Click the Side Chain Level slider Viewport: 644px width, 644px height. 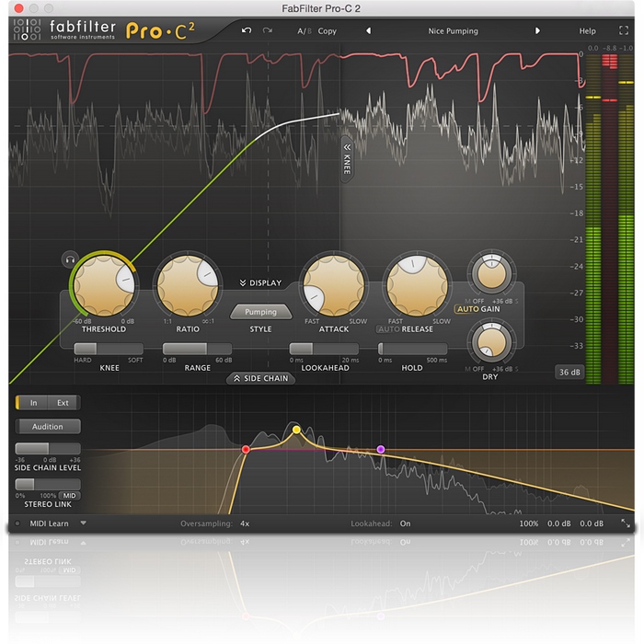[47, 448]
